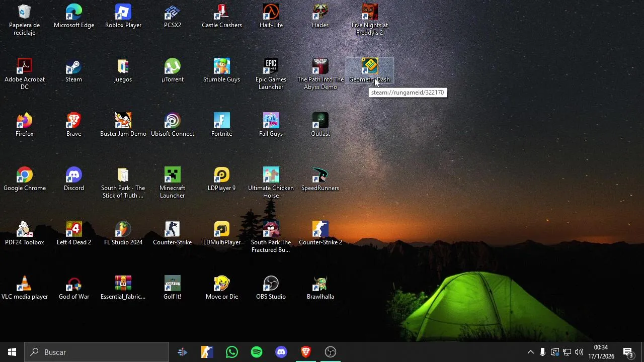Select the PCSX2 emulator shortcut
The width and height of the screenshot is (644, 362).
[x=172, y=17]
